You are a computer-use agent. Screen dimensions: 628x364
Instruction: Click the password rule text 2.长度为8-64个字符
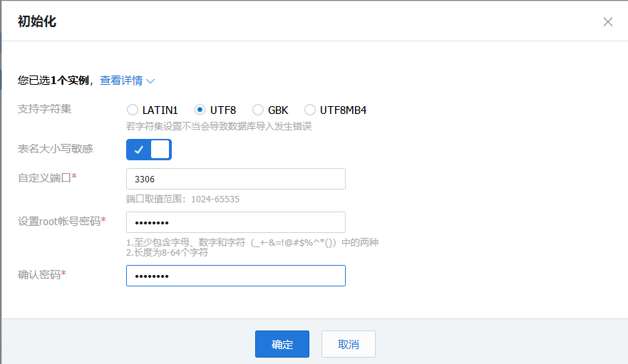(x=167, y=253)
